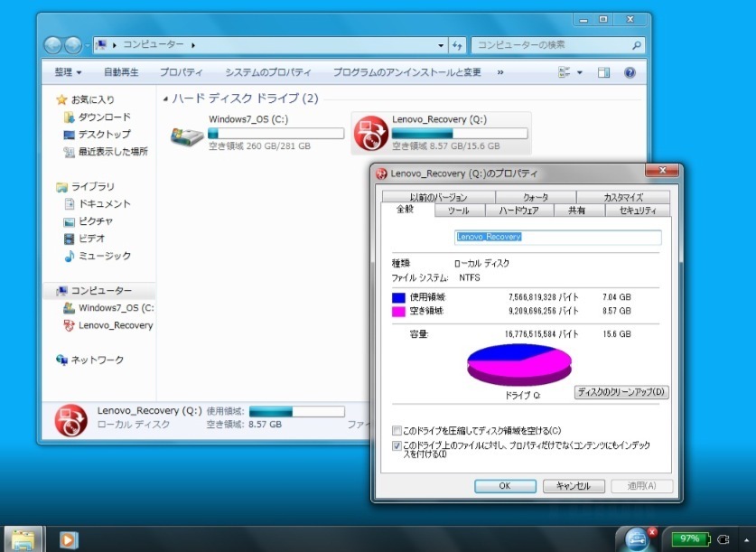The width and height of the screenshot is (756, 552).
Task: Click システムのプロパティ in the toolbar
Action: 268,72
